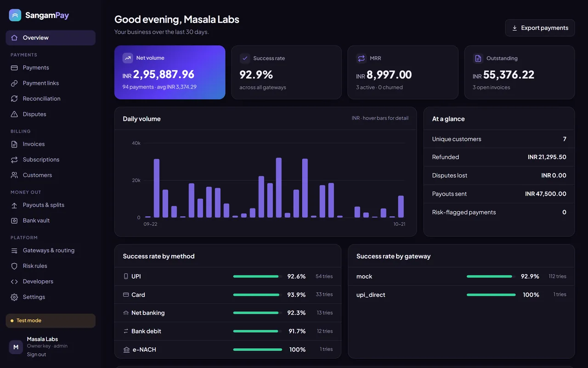Click the Success rate checkmark icon

click(x=245, y=58)
